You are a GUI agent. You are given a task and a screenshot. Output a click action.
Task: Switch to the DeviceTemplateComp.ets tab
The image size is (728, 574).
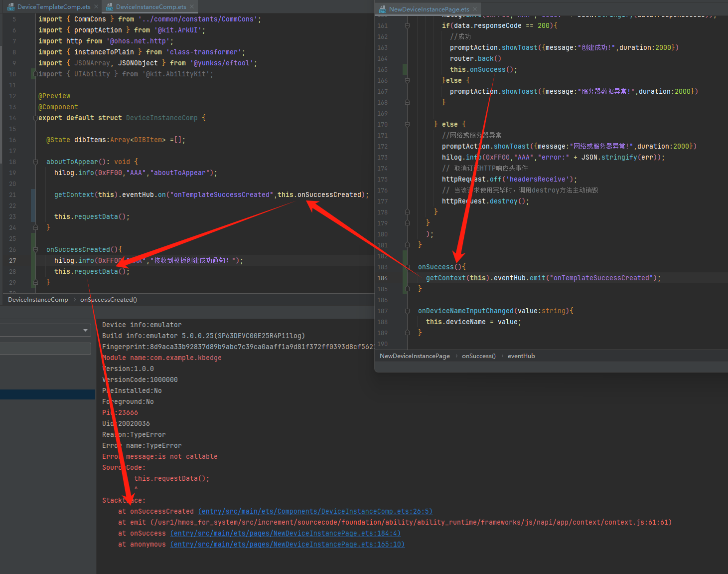point(53,7)
